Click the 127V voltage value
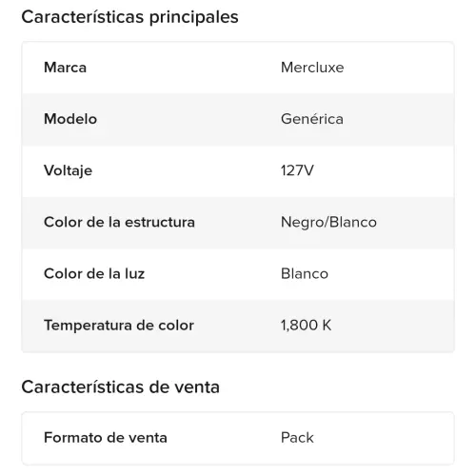 point(297,170)
